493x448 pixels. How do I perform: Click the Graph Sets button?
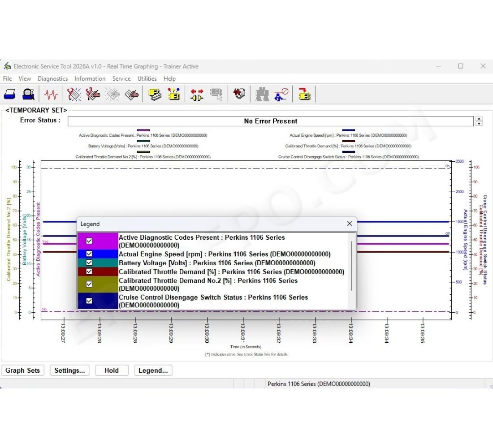(x=23, y=370)
